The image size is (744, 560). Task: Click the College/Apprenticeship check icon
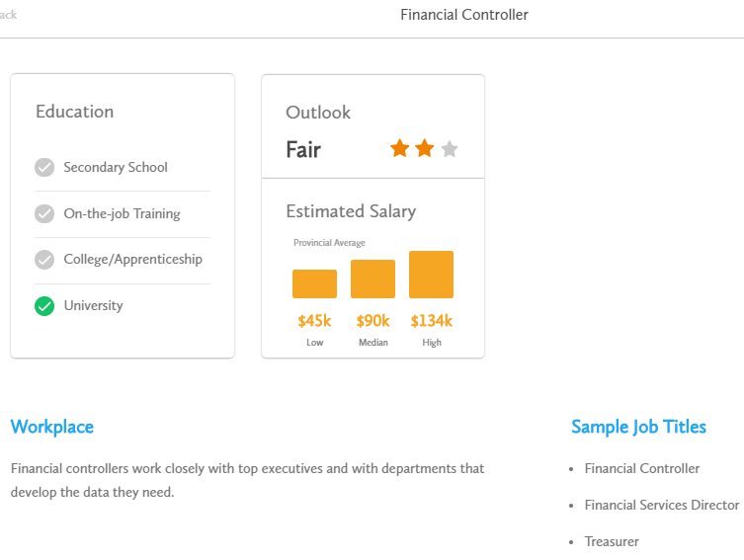point(44,260)
